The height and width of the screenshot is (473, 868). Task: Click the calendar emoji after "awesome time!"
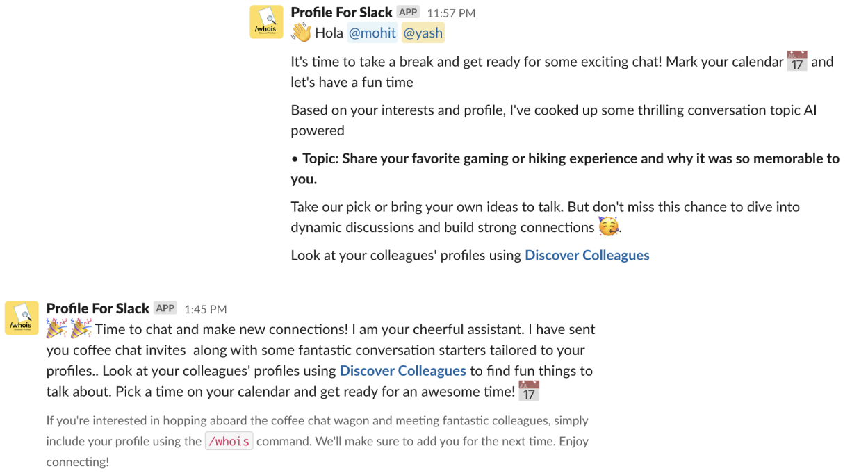(x=529, y=391)
